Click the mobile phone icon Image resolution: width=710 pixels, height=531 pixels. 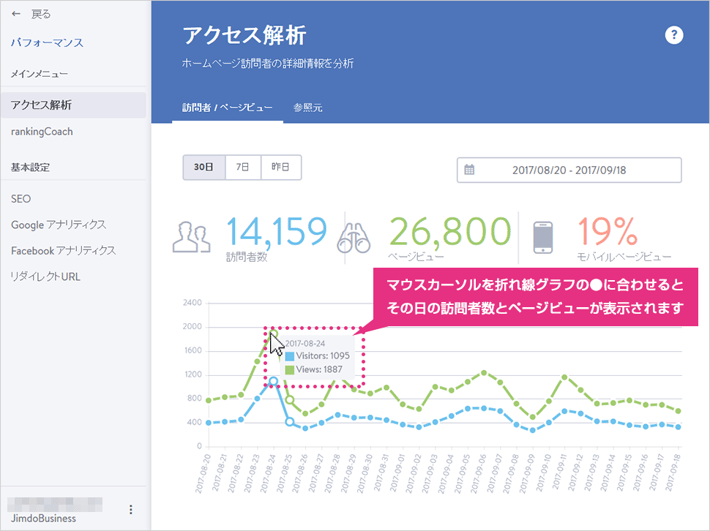coord(544,238)
